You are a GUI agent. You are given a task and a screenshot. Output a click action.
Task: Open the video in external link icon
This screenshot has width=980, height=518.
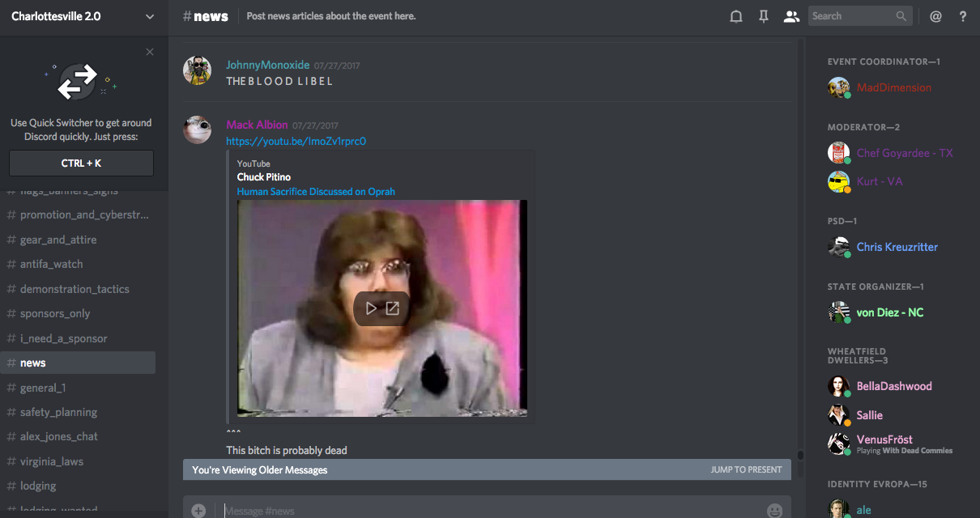(393, 308)
